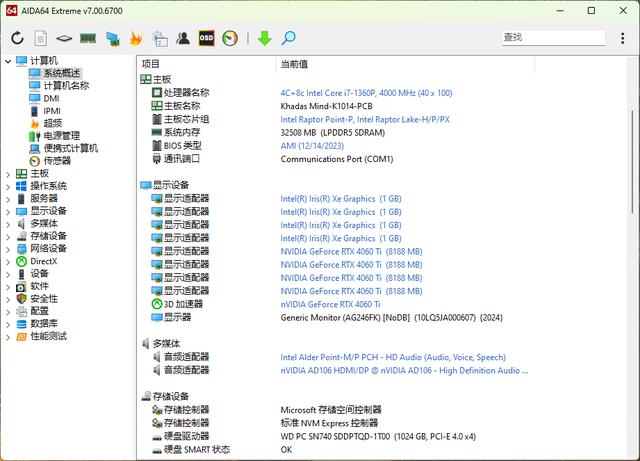
Task: Expand the 服务器 tree node
Action: tap(8, 199)
